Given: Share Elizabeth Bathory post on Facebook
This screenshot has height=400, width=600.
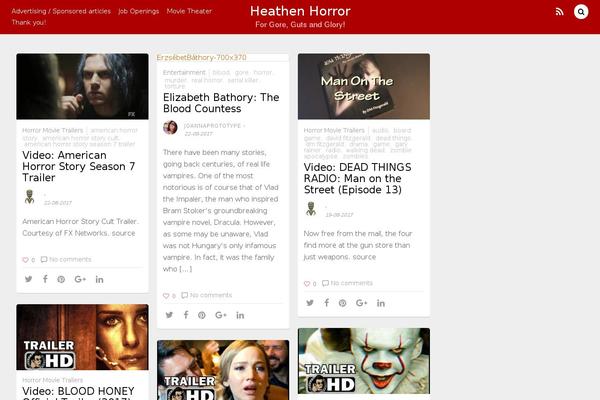Looking at the screenshot, I should click(x=186, y=315).
